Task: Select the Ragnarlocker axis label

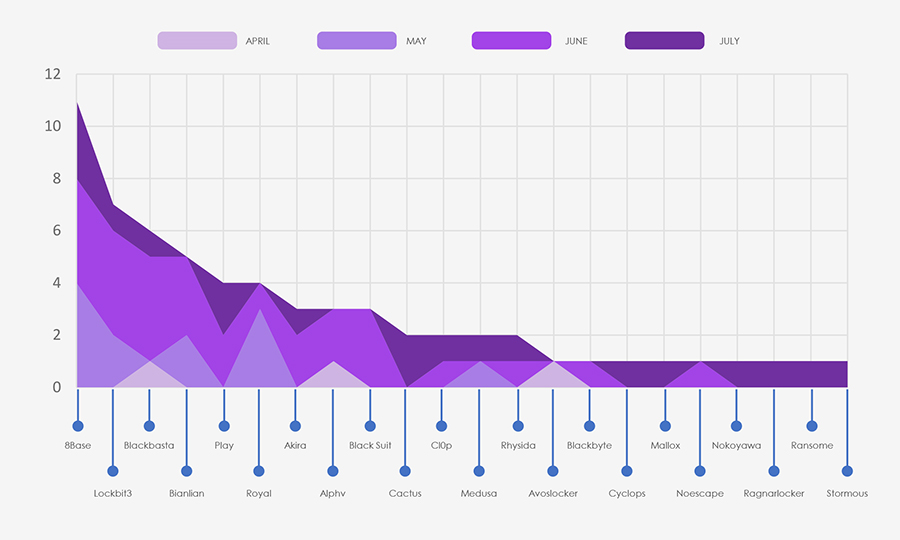Action: pyautogui.click(x=774, y=494)
